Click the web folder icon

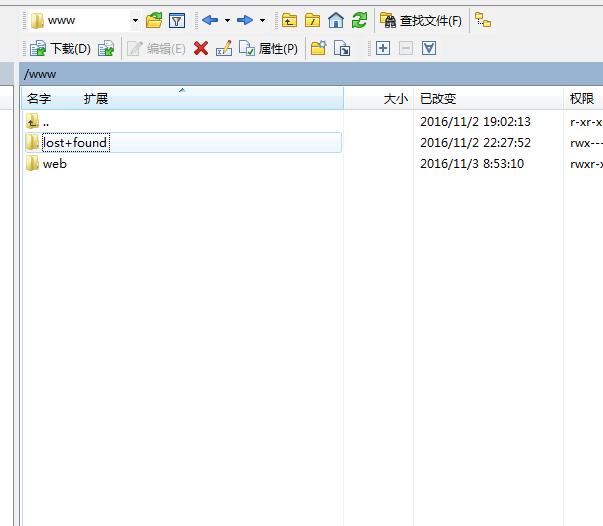[x=32, y=163]
